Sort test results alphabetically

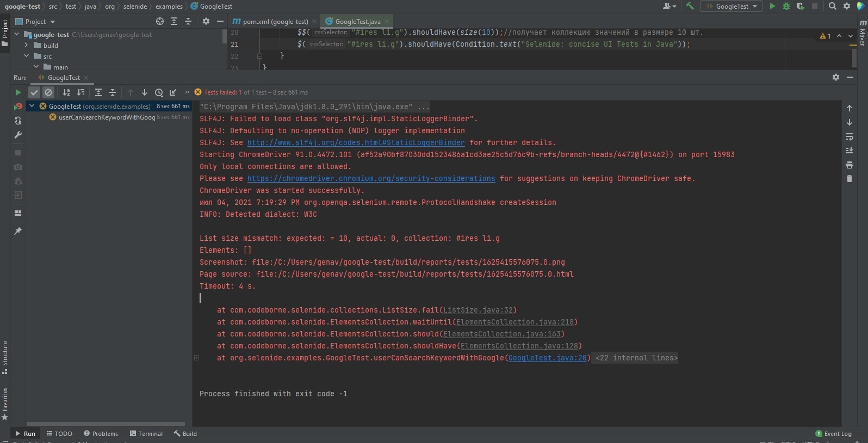point(66,92)
